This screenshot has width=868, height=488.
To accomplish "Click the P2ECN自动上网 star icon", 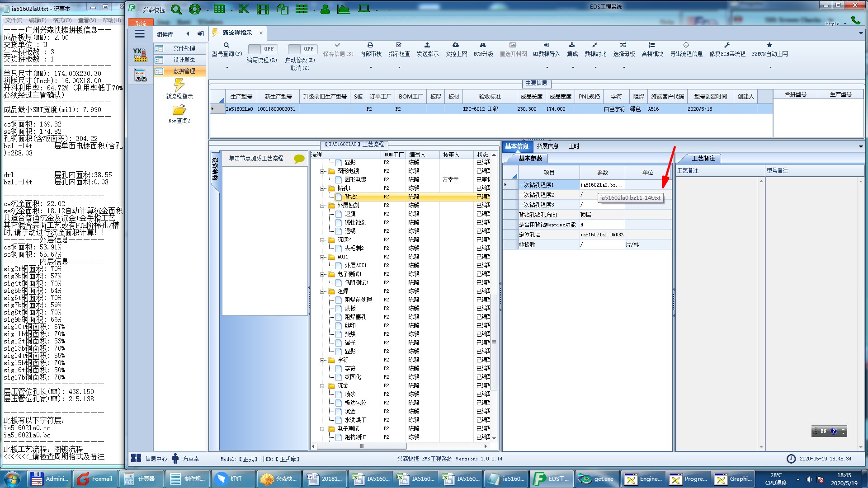I will [769, 45].
